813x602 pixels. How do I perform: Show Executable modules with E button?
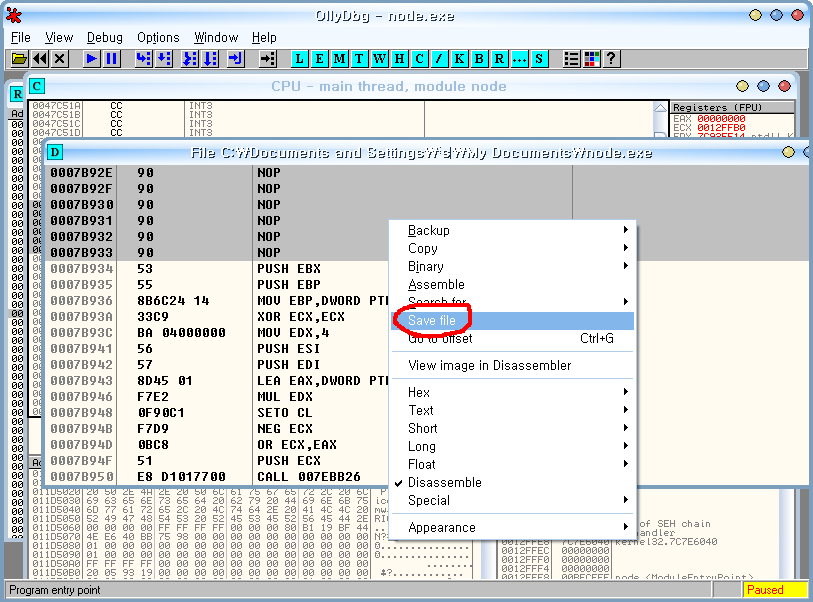point(319,59)
